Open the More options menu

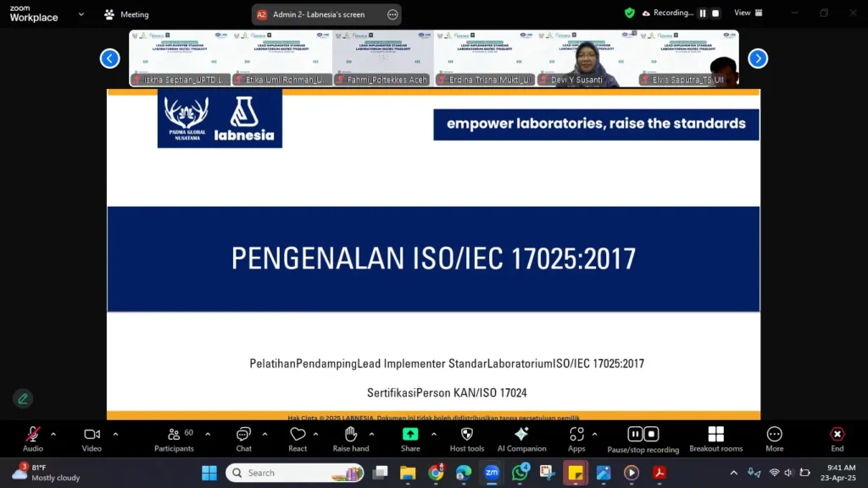point(775,440)
